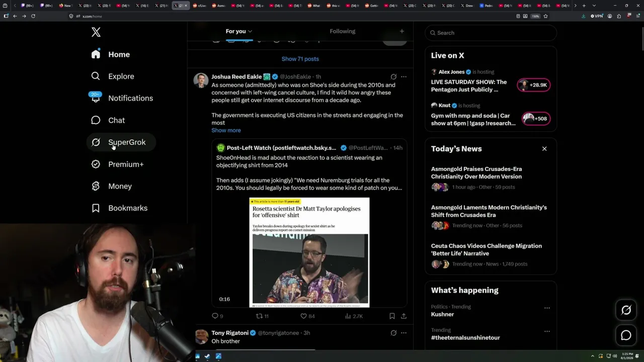The width and height of the screenshot is (644, 362).
Task: Go to X home via the X logo
Action: click(96, 33)
